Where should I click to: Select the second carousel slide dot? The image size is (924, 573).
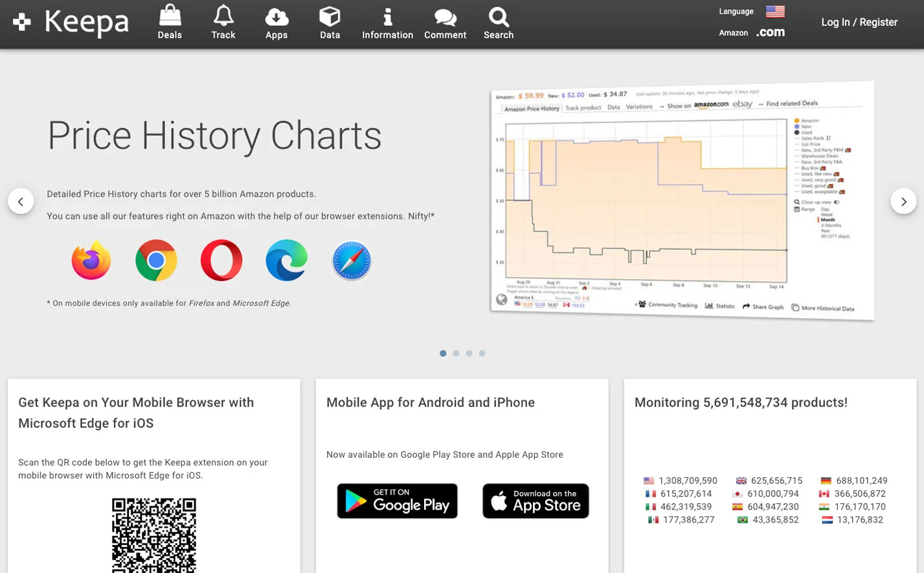[456, 354]
